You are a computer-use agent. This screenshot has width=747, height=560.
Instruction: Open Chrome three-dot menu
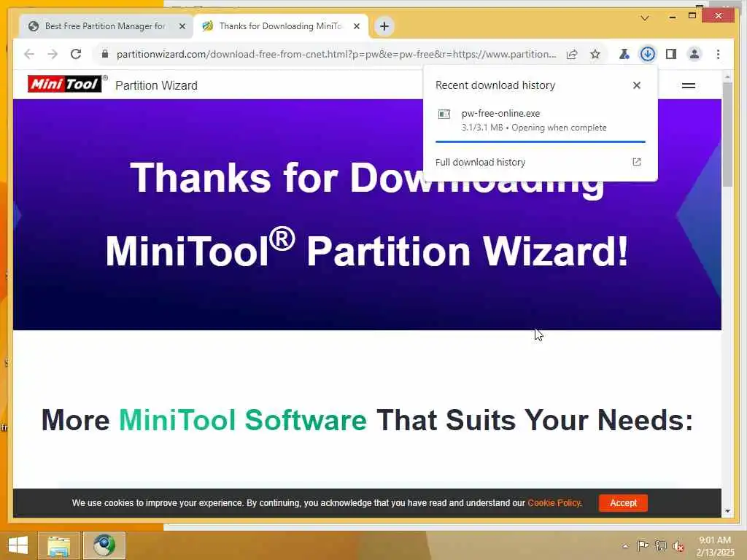(718, 54)
